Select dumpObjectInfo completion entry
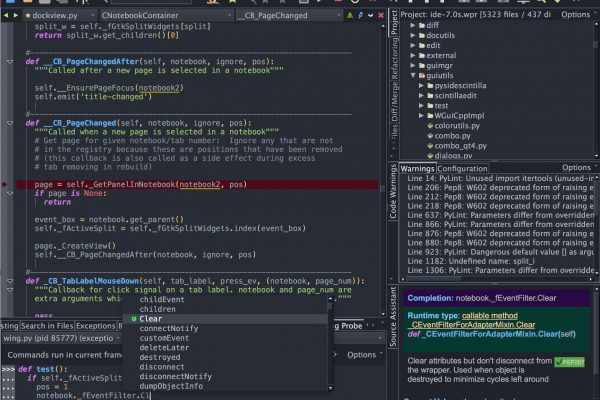 (x=171, y=386)
